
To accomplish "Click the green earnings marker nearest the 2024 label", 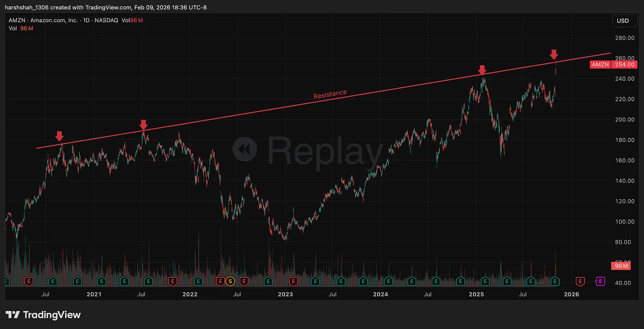I will tap(388, 280).
